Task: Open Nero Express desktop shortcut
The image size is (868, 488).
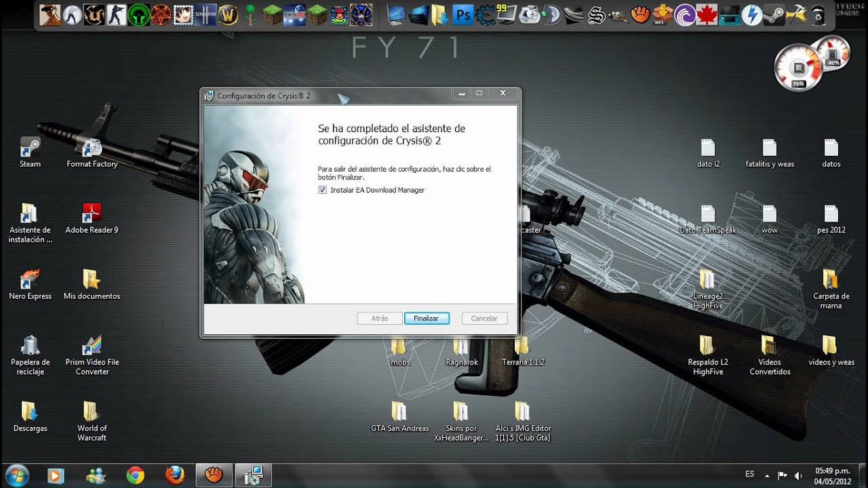Action: [x=30, y=285]
